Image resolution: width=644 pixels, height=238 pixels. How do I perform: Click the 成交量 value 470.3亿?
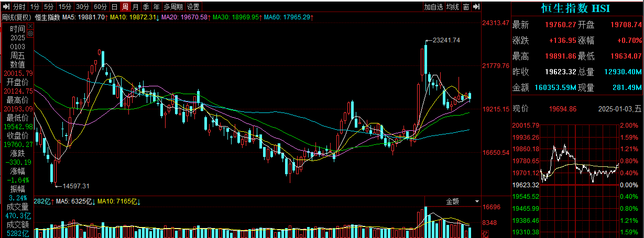click(x=18, y=215)
